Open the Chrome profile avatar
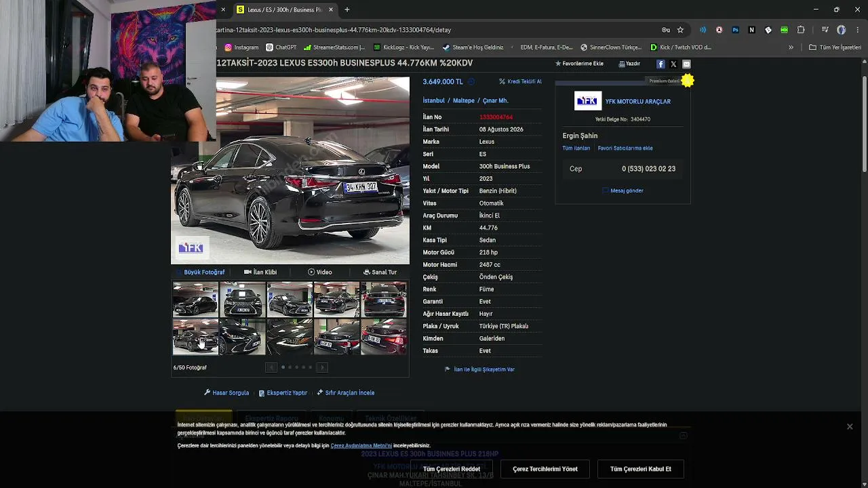The width and height of the screenshot is (868, 488). coord(841,30)
